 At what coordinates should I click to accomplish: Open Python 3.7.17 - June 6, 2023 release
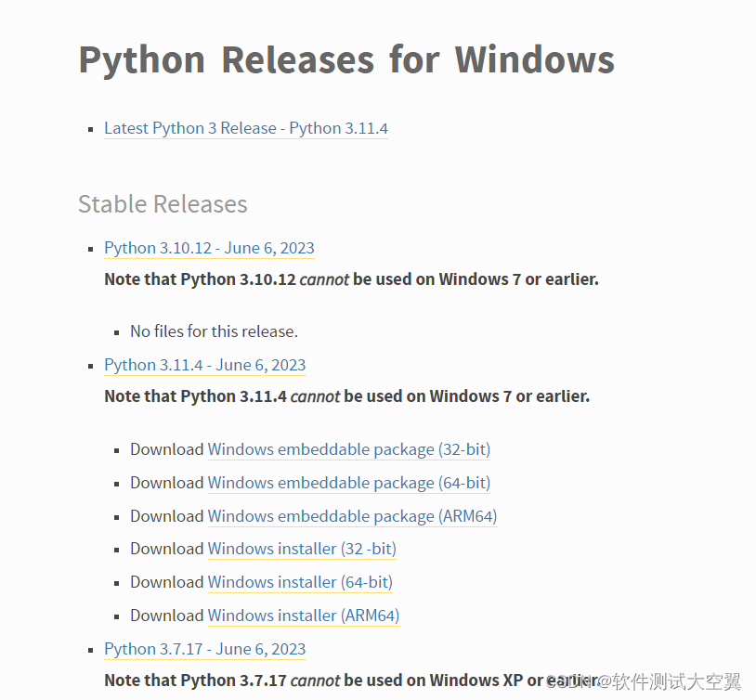tap(204, 649)
